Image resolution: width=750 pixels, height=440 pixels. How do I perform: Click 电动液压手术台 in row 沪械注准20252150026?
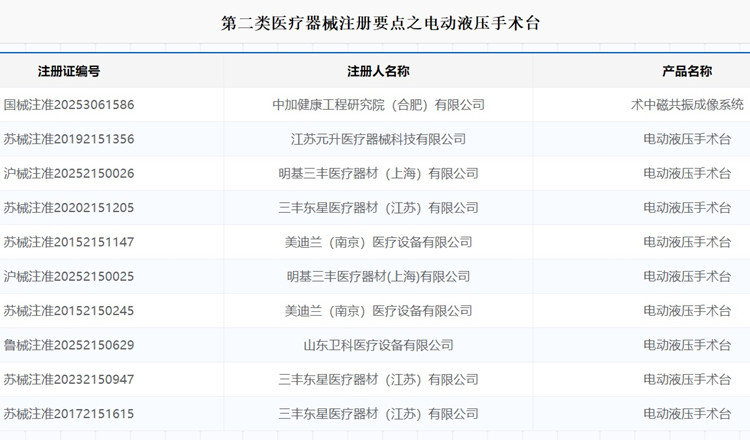[x=687, y=174]
